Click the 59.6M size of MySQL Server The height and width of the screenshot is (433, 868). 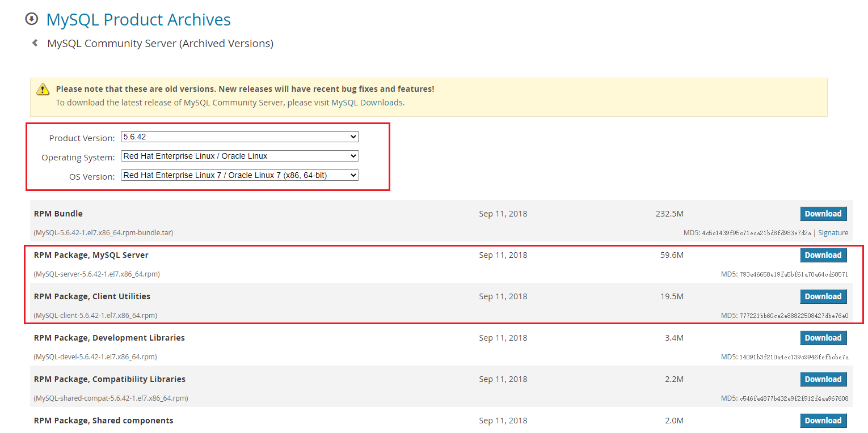(672, 255)
